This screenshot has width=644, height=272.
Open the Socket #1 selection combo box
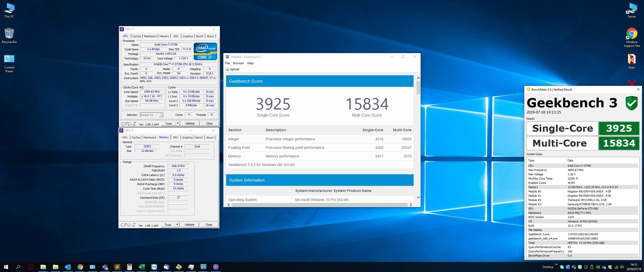151,115
